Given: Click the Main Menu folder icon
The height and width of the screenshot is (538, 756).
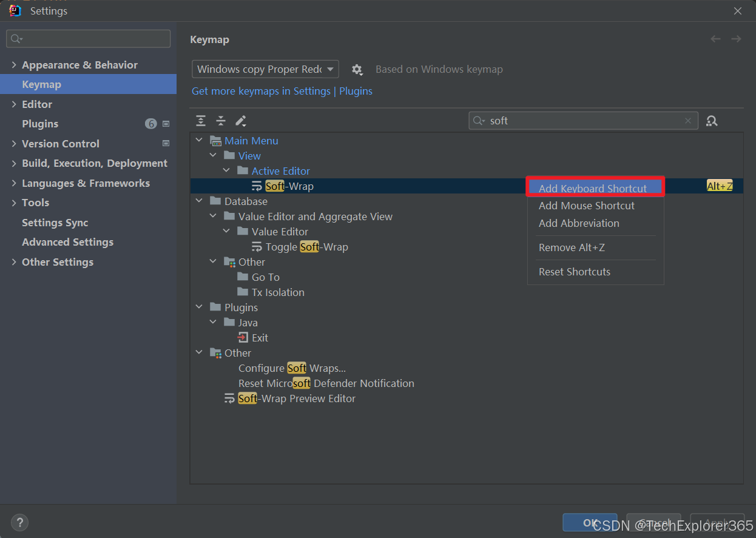Looking at the screenshot, I should tap(215, 141).
